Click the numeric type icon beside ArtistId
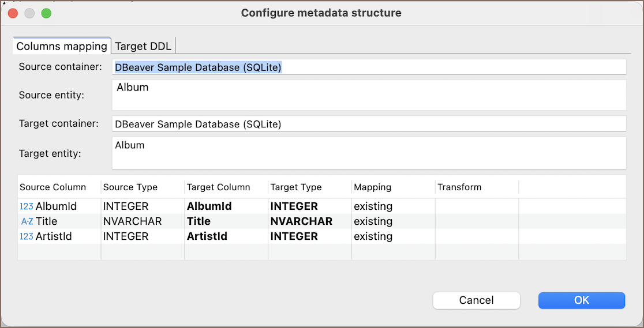 26,236
